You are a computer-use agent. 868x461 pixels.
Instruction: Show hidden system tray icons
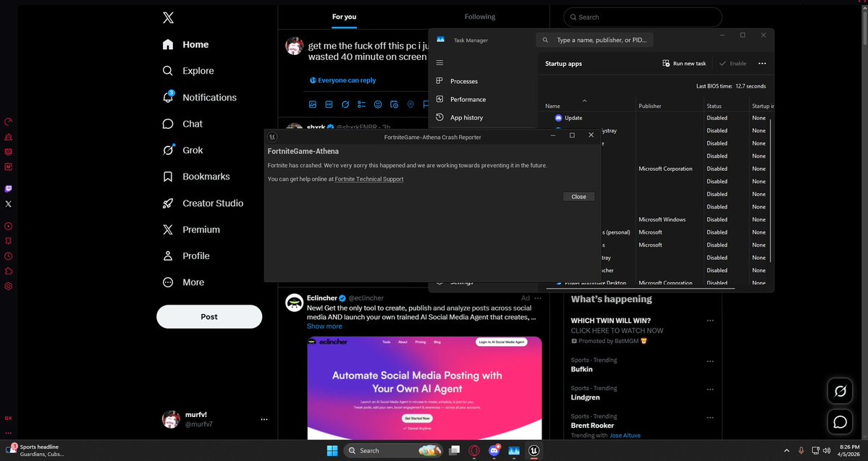tap(787, 450)
